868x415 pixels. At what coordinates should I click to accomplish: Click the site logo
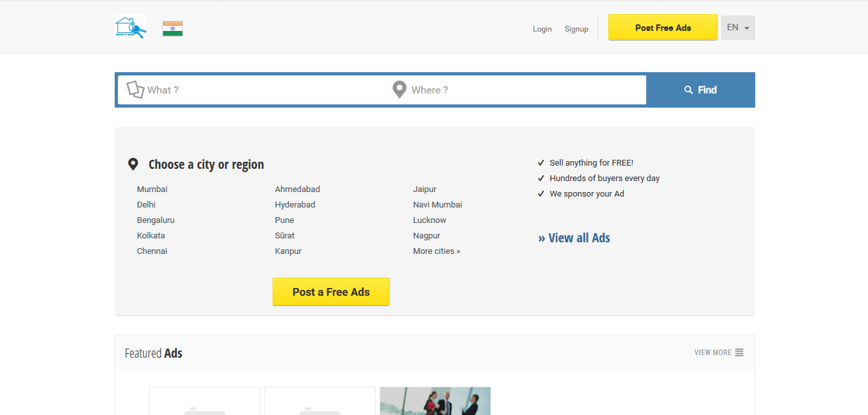(x=130, y=27)
